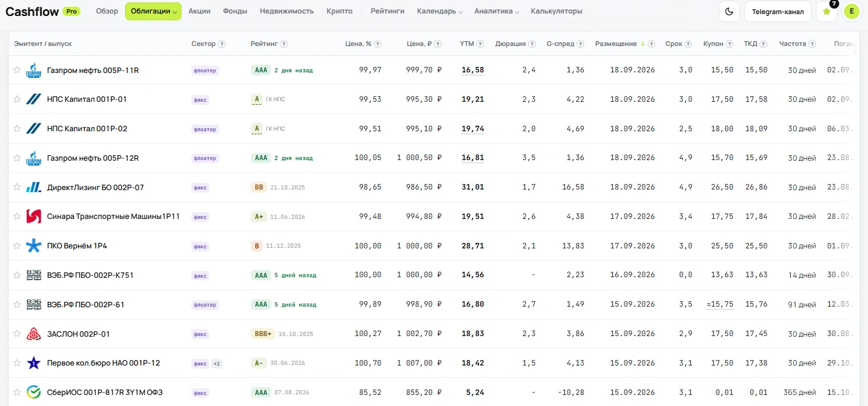The image size is (868, 406).
Task: Click G-спред value -10,28
Action: [x=570, y=392]
